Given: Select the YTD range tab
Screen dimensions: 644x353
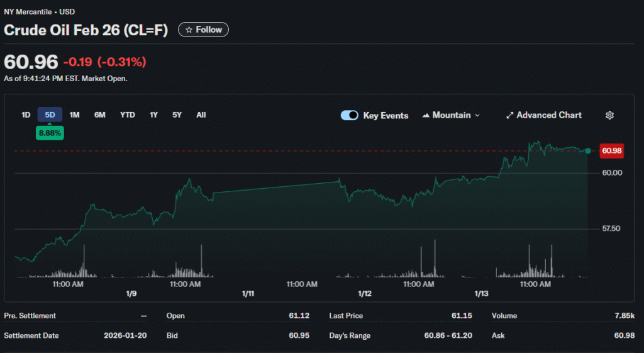Looking at the screenshot, I should coord(128,115).
